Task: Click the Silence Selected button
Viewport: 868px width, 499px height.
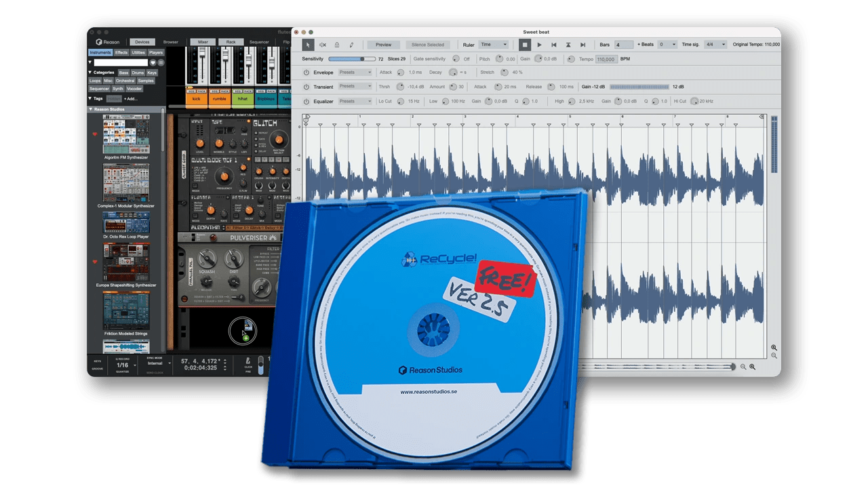Action: coord(428,45)
